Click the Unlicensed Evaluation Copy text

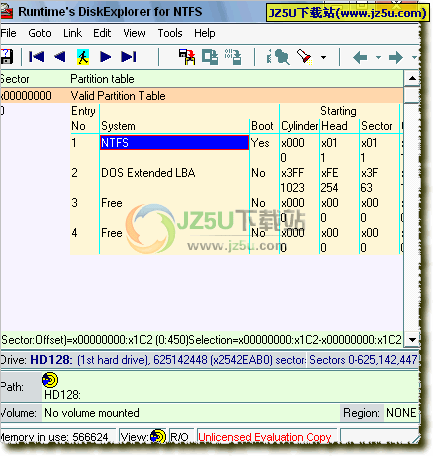tap(265, 437)
